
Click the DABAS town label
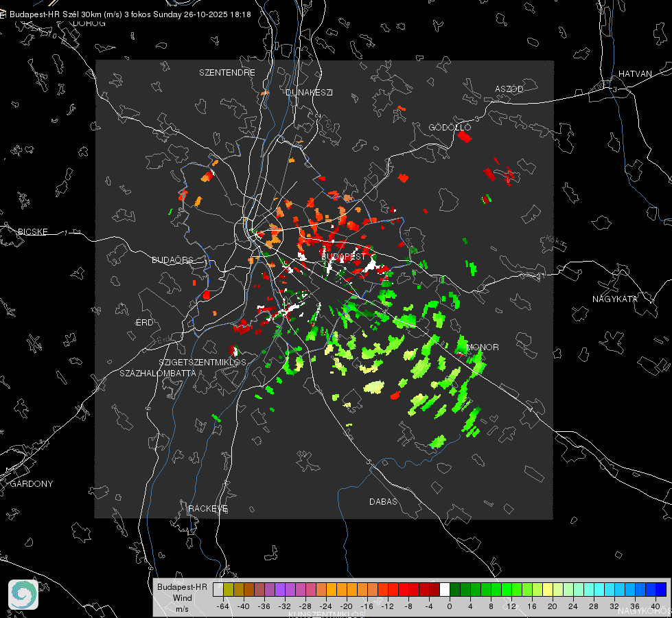point(383,501)
